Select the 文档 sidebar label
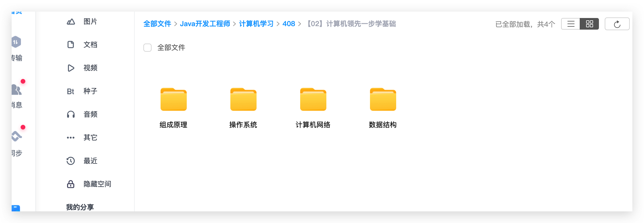The image size is (644, 223). [x=90, y=45]
